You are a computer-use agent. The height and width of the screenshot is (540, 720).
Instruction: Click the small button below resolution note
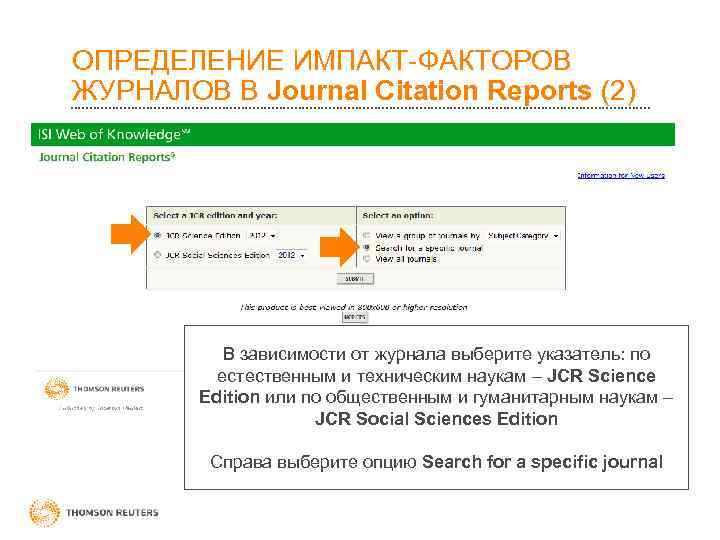click(354, 317)
